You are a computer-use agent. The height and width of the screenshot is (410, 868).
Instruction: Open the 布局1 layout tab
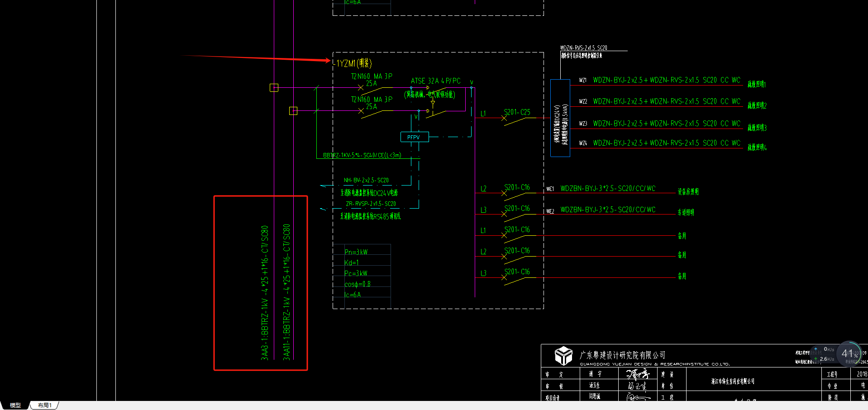(45, 405)
